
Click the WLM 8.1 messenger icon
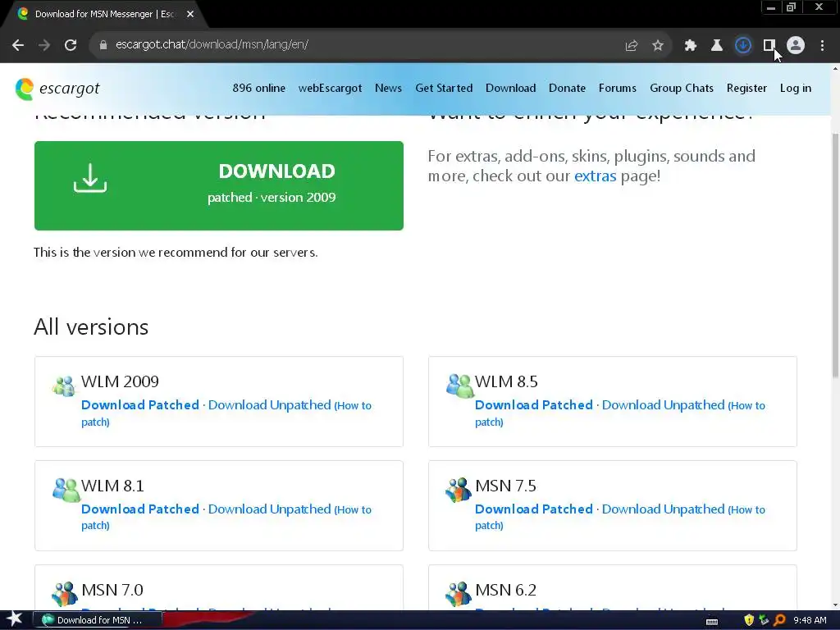point(66,489)
